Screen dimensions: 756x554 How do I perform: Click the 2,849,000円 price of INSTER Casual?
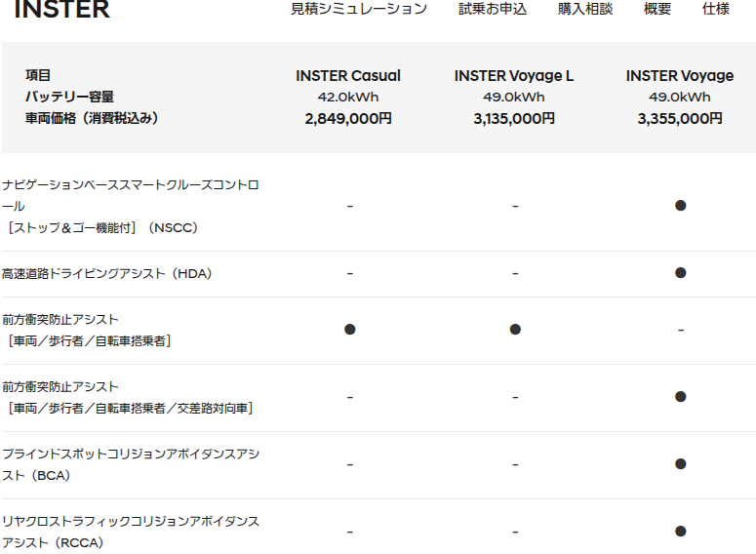(x=348, y=119)
